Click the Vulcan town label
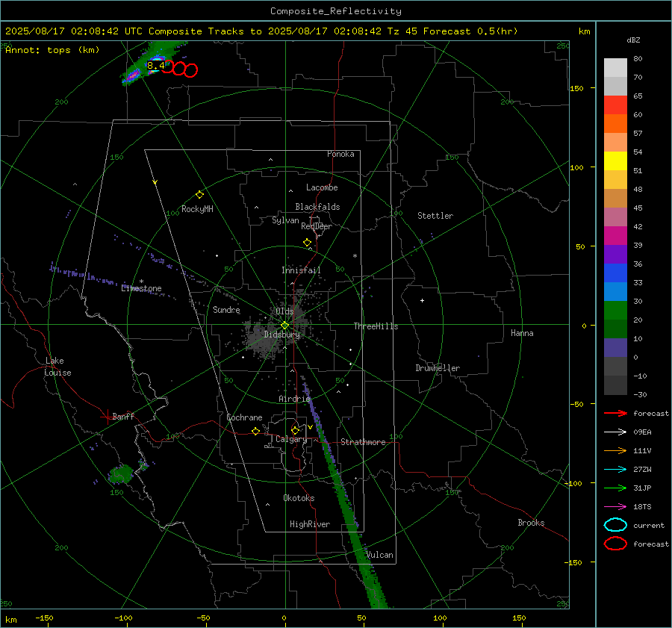 [x=380, y=555]
